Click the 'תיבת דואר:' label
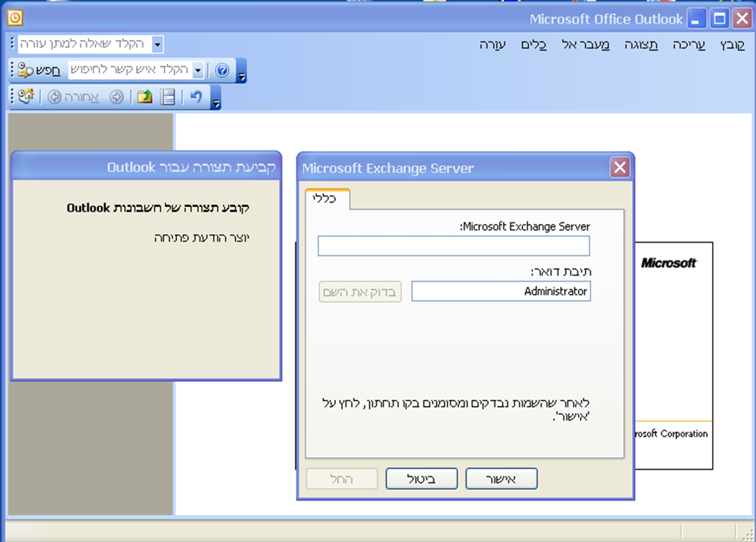756x542 pixels. click(561, 272)
